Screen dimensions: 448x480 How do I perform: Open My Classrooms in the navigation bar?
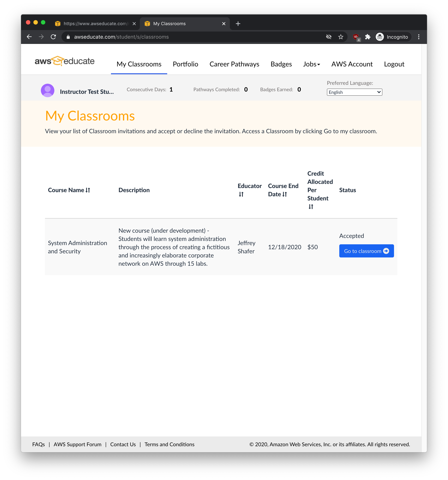139,64
